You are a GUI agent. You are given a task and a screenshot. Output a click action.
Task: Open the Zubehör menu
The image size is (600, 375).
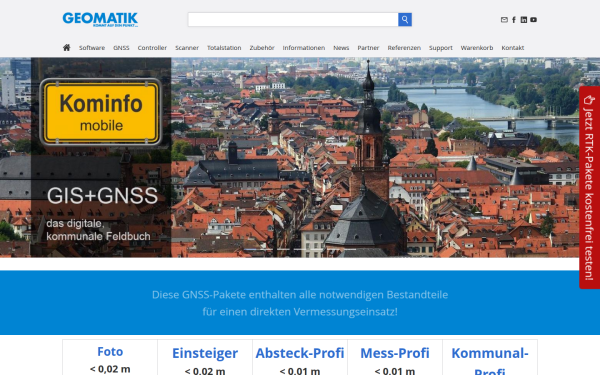[x=262, y=48]
